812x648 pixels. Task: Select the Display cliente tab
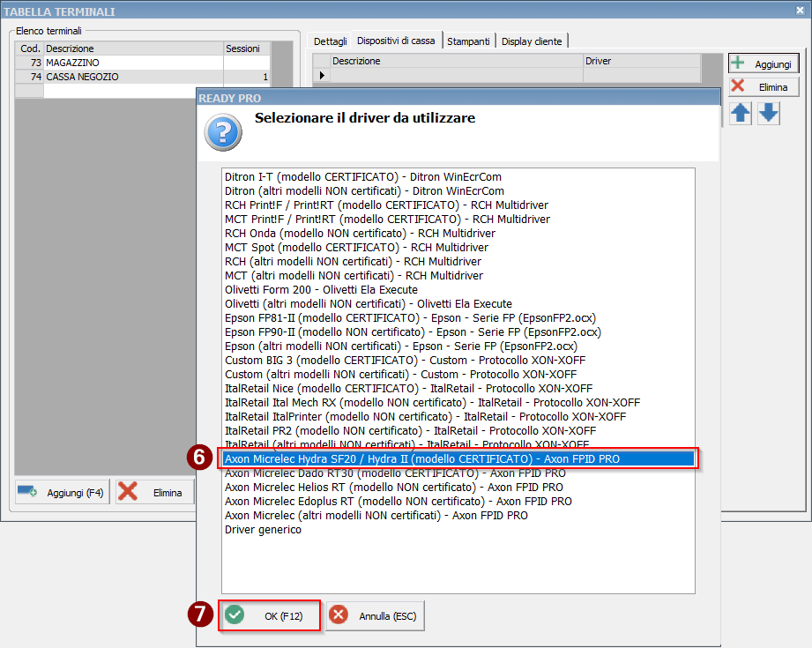pos(533,41)
